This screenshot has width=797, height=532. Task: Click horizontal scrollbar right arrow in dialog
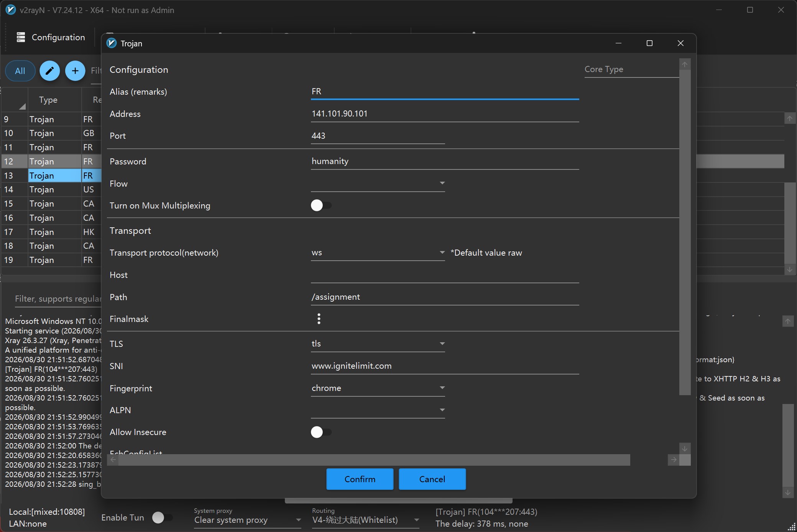point(674,460)
